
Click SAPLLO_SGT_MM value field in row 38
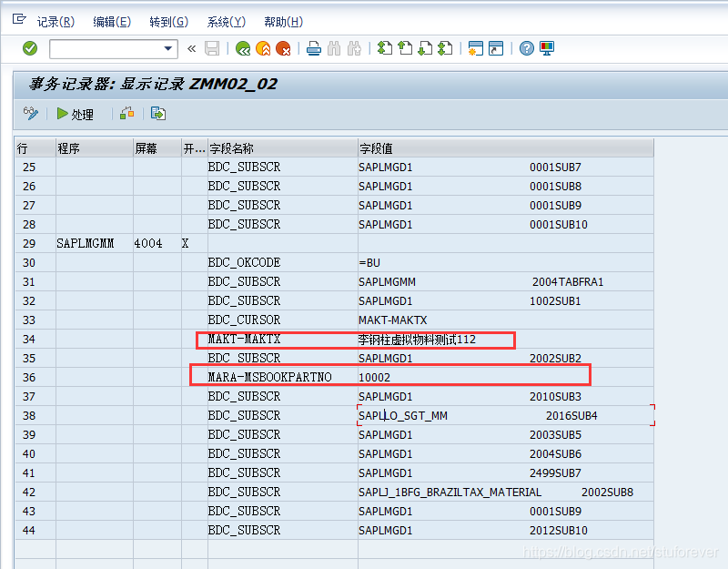pos(506,416)
